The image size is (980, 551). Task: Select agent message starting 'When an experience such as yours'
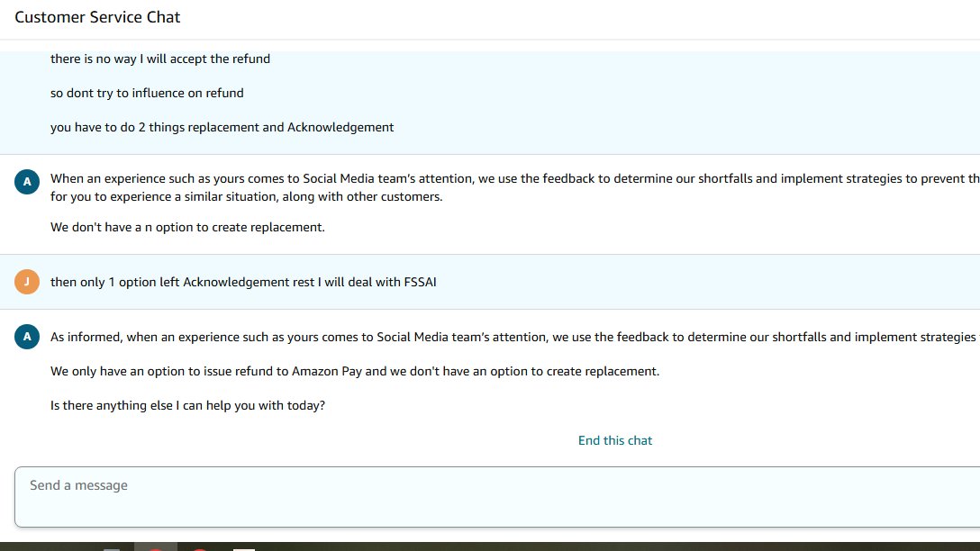point(515,187)
